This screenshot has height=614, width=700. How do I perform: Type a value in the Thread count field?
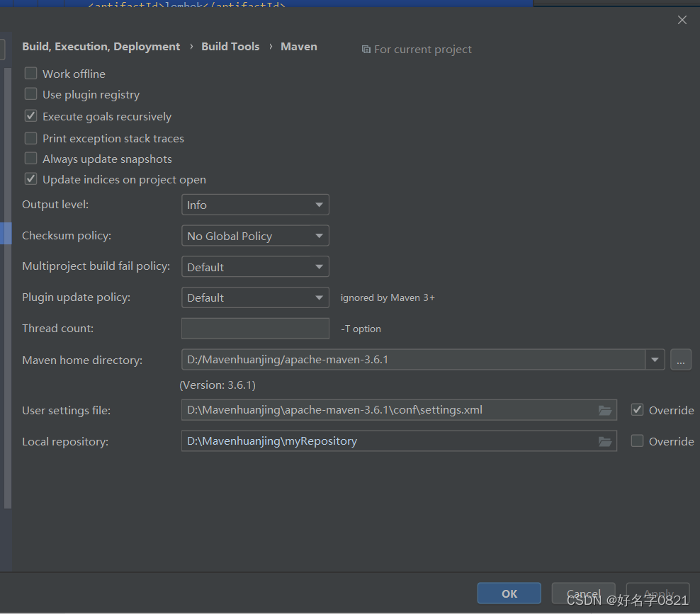(x=255, y=328)
